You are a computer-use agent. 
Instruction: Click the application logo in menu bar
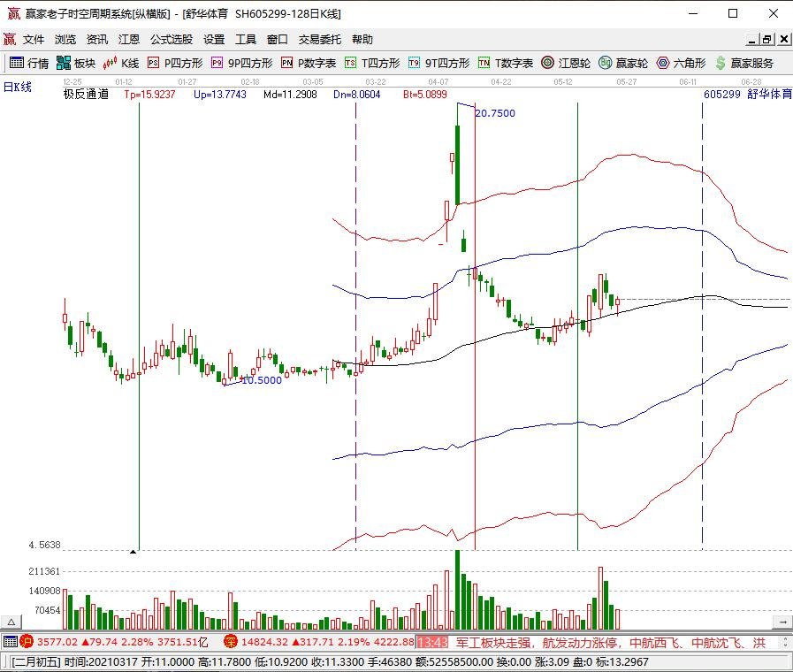click(10, 39)
